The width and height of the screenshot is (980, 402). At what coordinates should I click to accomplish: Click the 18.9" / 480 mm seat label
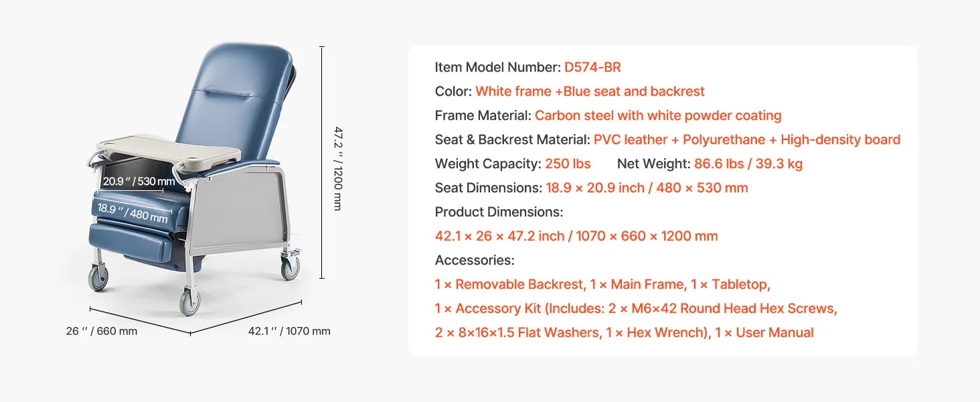click(133, 213)
